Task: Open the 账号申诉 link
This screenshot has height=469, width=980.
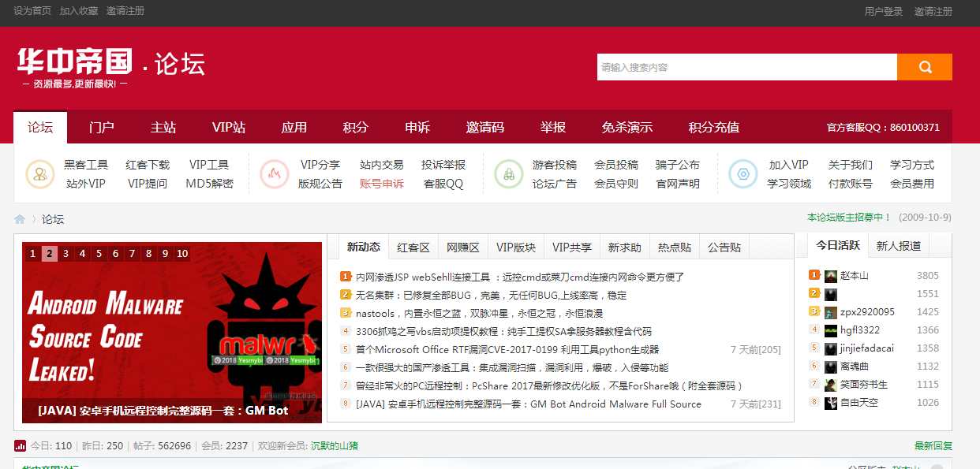Action: coord(382,184)
